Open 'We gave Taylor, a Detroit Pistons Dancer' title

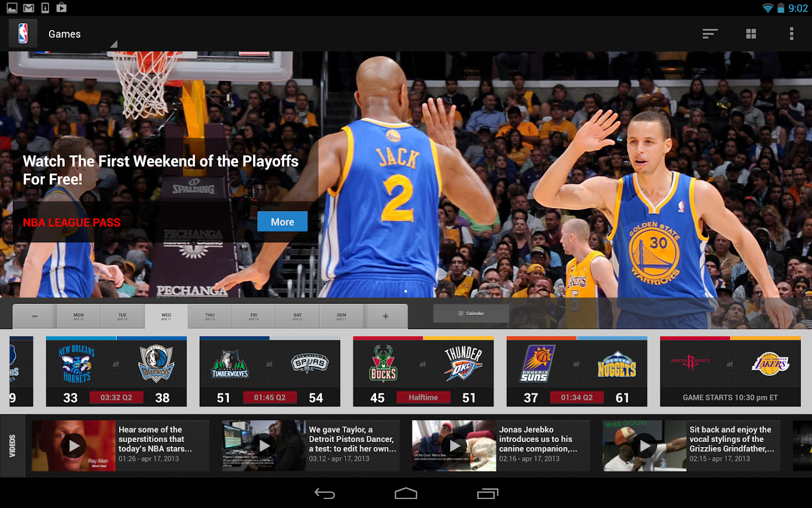[352, 439]
